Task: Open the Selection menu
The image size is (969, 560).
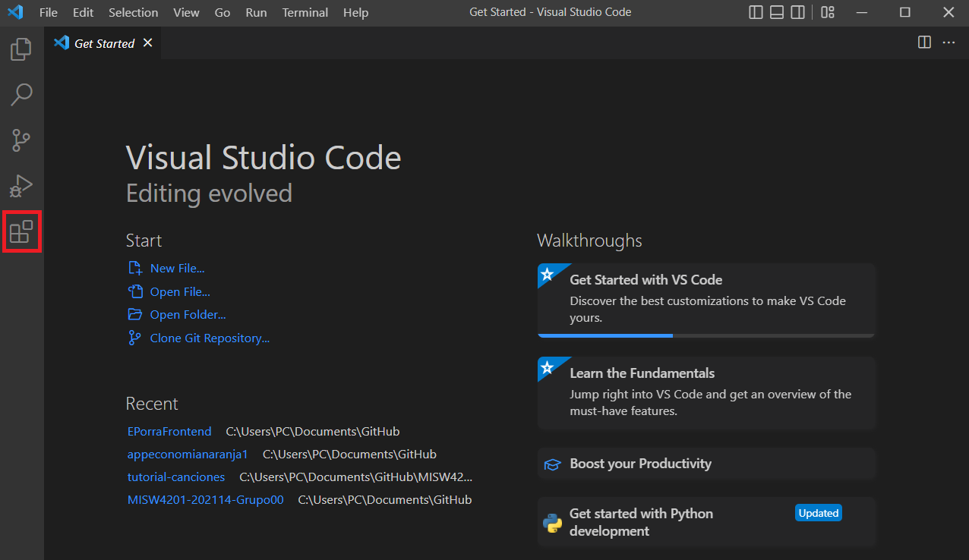Action: [133, 12]
